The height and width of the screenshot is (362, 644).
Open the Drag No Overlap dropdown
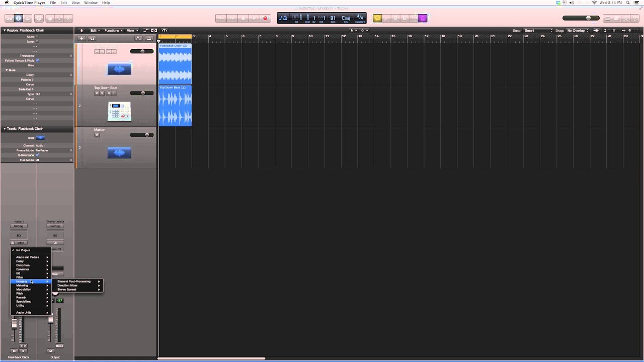[x=578, y=30]
